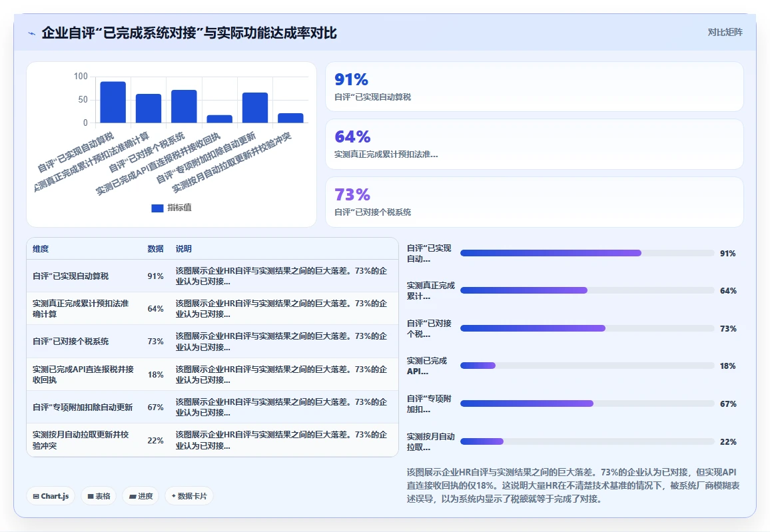
Task: Click the 进度 tag chip
Action: tap(141, 496)
